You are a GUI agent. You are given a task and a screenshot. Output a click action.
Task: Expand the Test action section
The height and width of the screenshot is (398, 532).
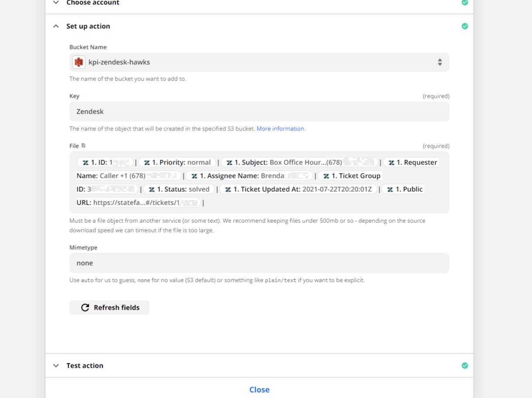click(56, 366)
